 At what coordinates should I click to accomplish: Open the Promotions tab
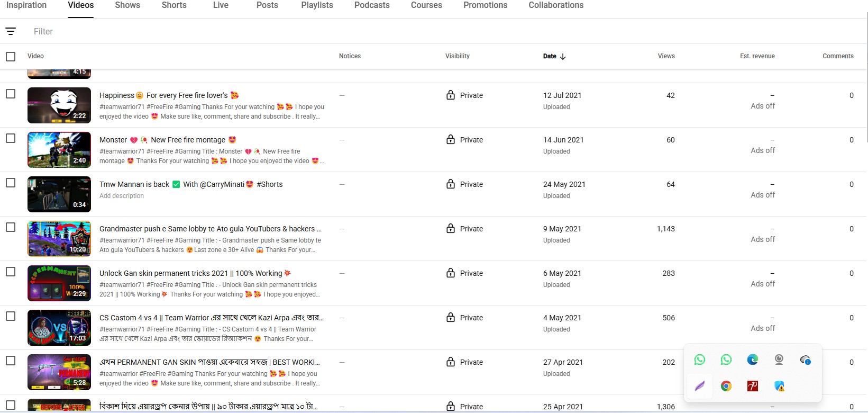tap(485, 5)
